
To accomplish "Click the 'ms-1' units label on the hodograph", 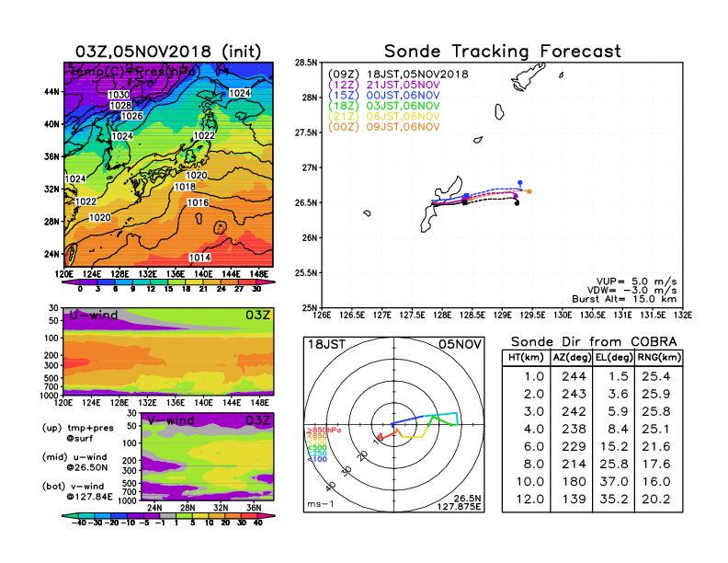I will 321,504.
